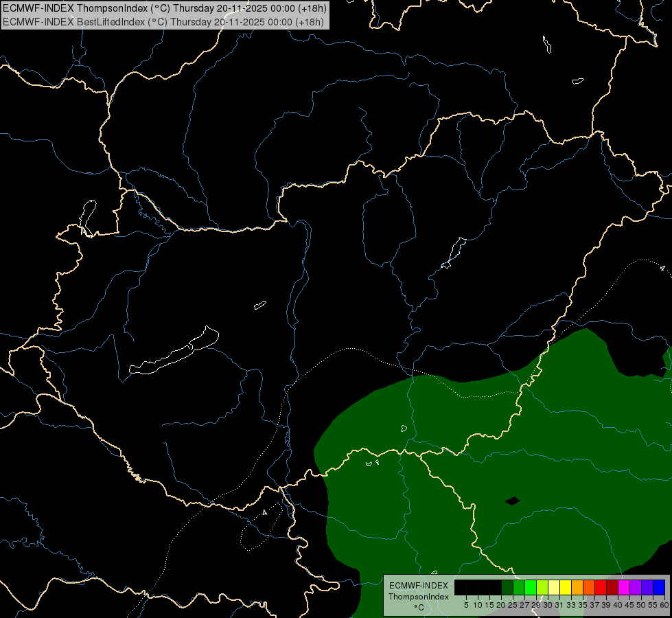Choose the bright red 37–39 legend swatch

[x=601, y=587]
